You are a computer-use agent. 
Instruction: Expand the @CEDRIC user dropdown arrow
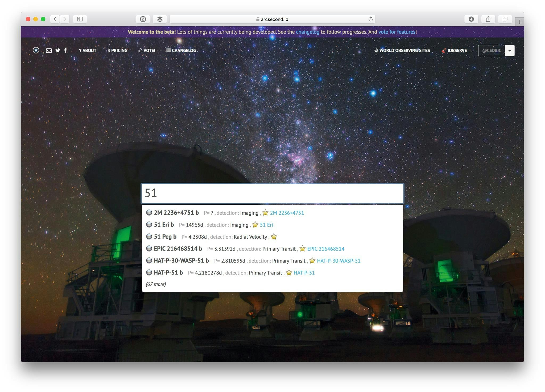(510, 51)
